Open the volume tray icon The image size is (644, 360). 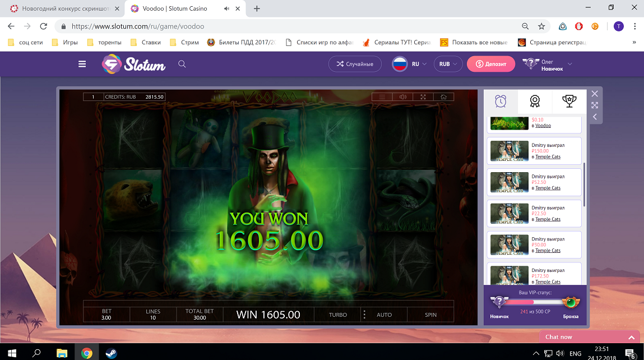[x=560, y=353]
